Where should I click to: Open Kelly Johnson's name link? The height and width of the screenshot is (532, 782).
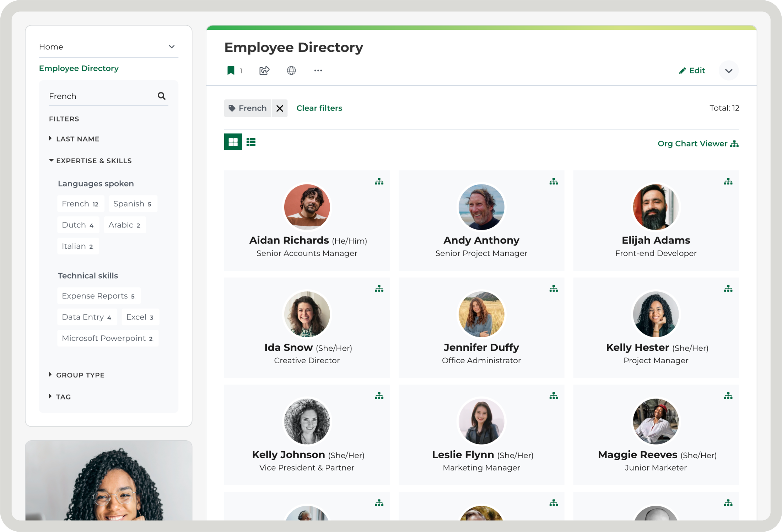288,455
